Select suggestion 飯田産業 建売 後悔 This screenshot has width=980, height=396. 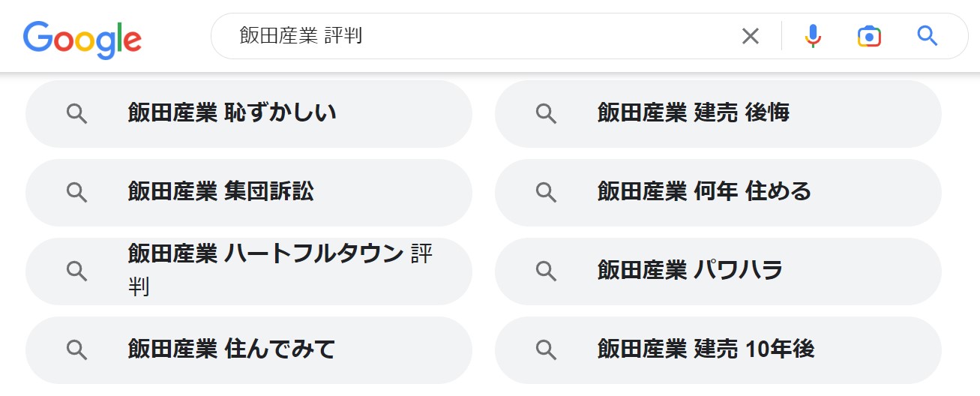click(718, 114)
